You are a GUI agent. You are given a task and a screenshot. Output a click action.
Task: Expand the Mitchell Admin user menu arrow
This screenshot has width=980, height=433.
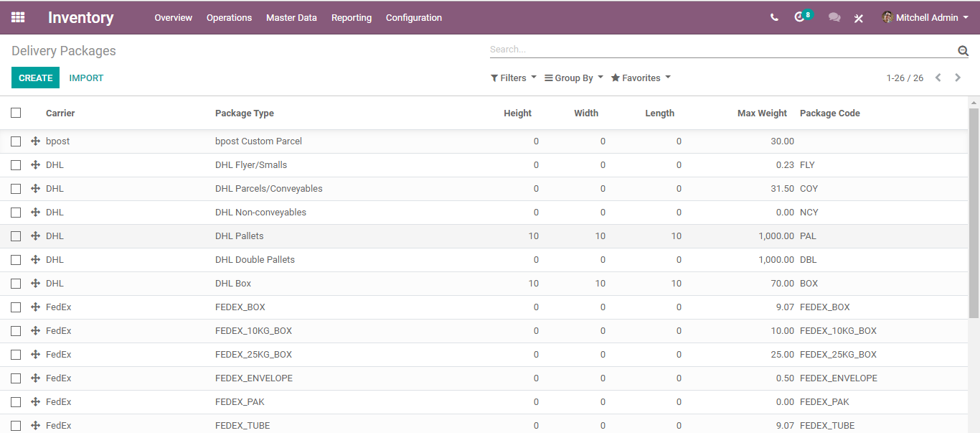[966, 18]
